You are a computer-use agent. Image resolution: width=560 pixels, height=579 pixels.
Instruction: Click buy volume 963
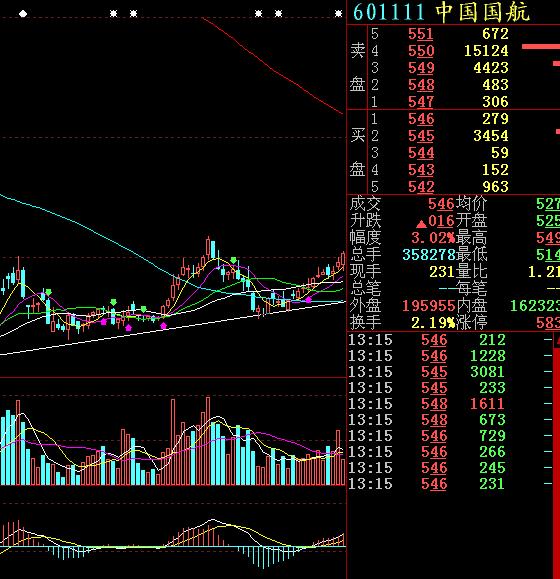point(495,187)
